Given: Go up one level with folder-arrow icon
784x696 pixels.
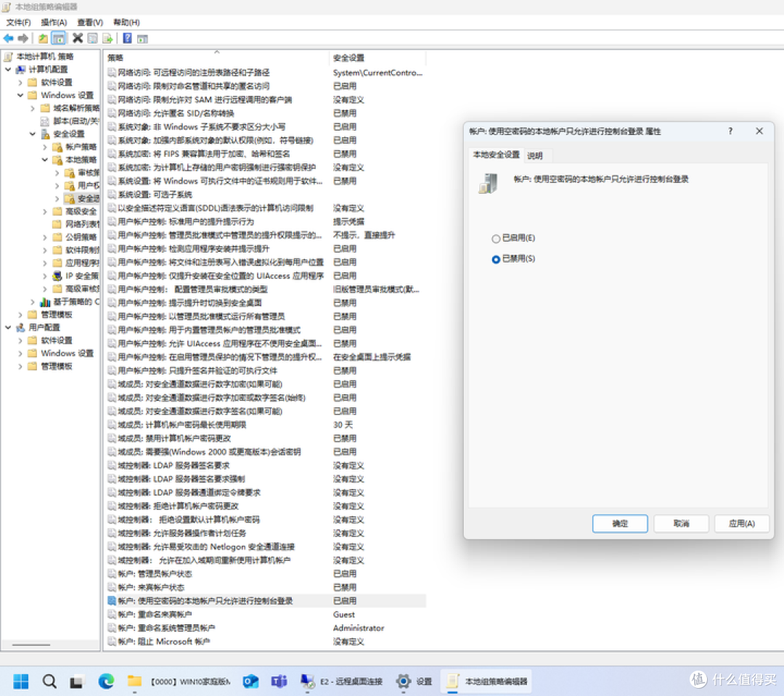Looking at the screenshot, I should (x=44, y=38).
